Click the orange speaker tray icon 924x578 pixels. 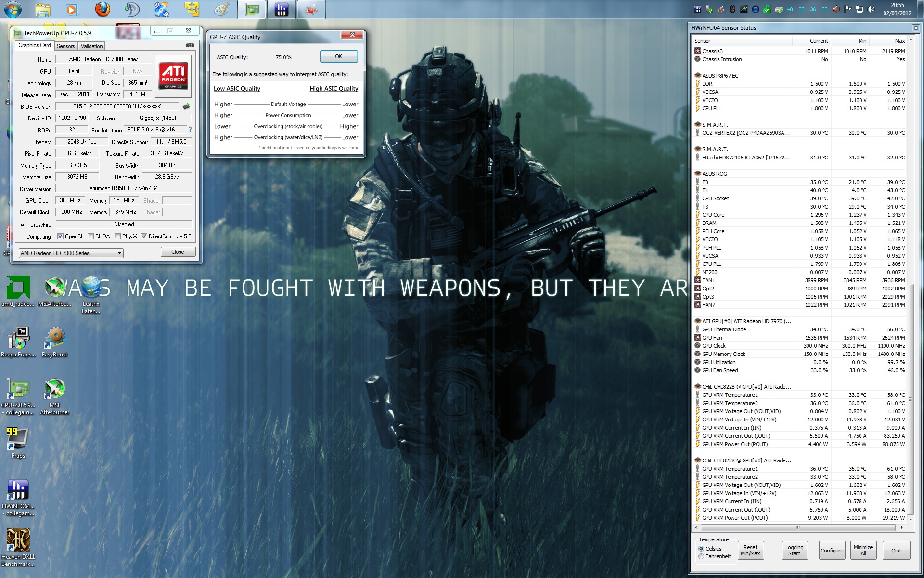pos(836,9)
